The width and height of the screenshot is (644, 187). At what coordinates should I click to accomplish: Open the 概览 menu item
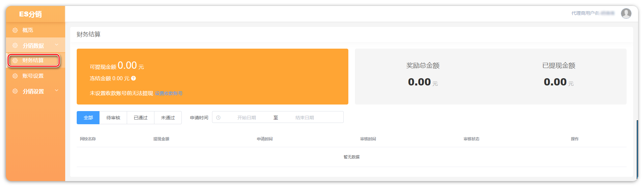[28, 30]
